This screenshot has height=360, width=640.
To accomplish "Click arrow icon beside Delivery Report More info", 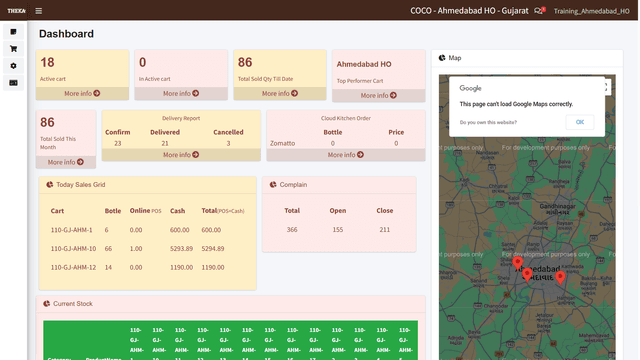I will coord(196,155).
